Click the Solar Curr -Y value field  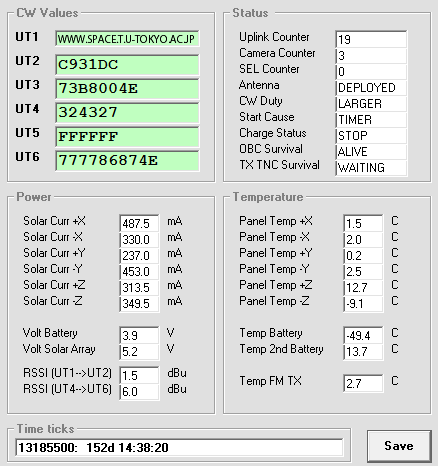pos(139,271)
